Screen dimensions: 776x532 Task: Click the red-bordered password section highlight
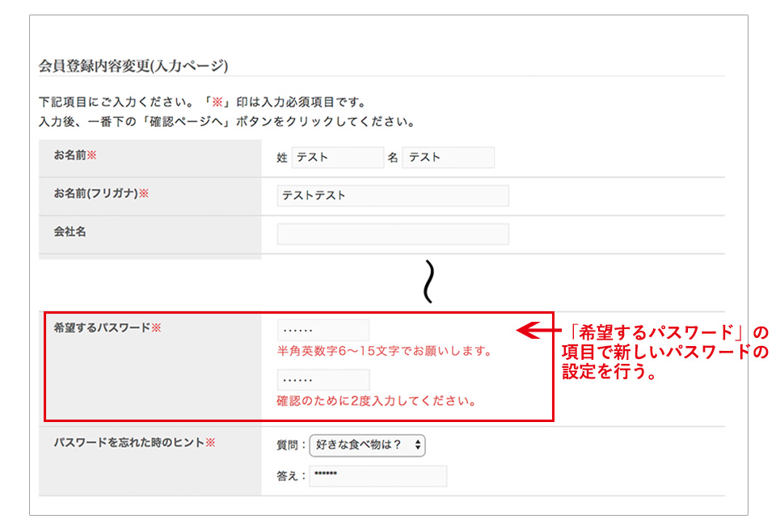tap(297, 364)
